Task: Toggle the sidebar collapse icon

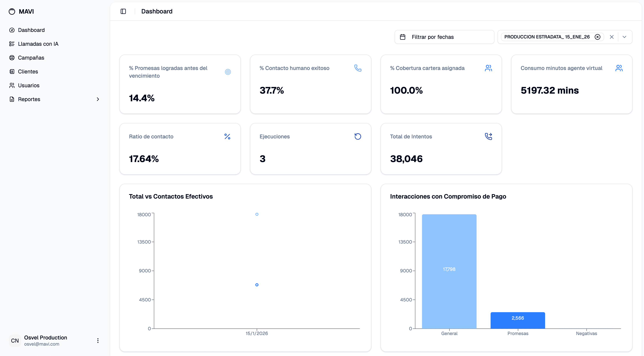Action: (123, 11)
